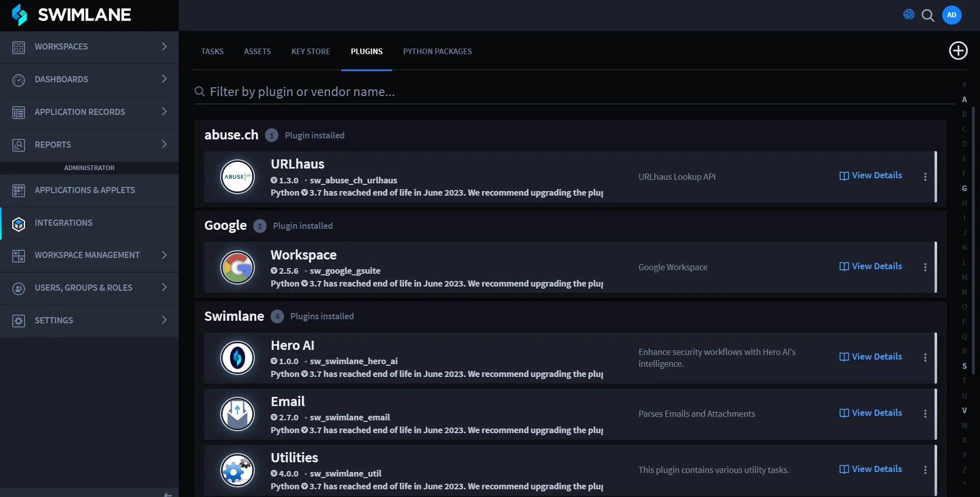View Details for Utilities plugin
This screenshot has height=497, width=980.
tap(871, 469)
